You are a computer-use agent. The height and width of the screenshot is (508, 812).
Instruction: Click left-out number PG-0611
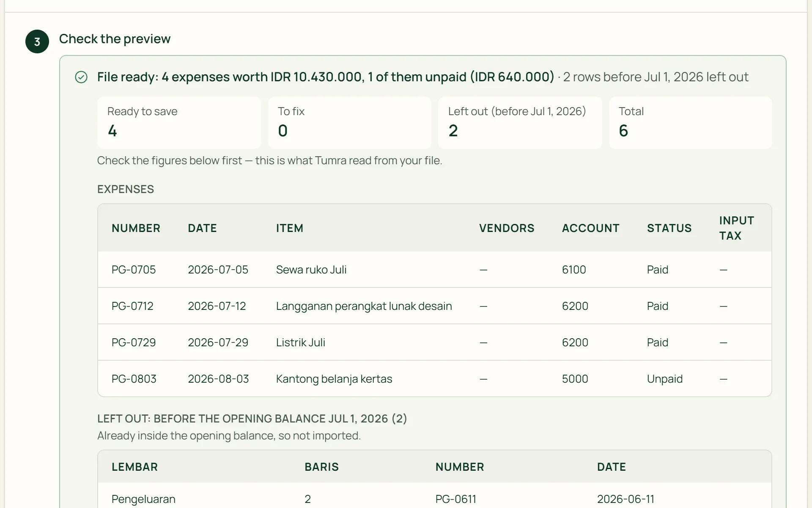point(456,499)
